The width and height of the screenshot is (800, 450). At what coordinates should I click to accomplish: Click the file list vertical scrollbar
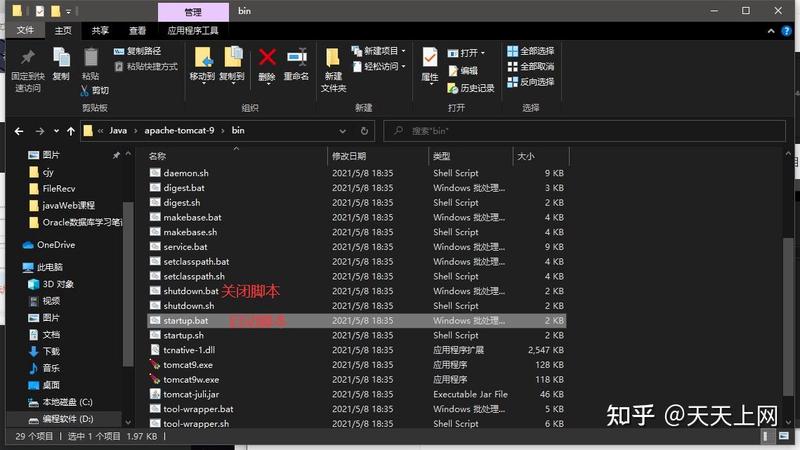pos(788,316)
